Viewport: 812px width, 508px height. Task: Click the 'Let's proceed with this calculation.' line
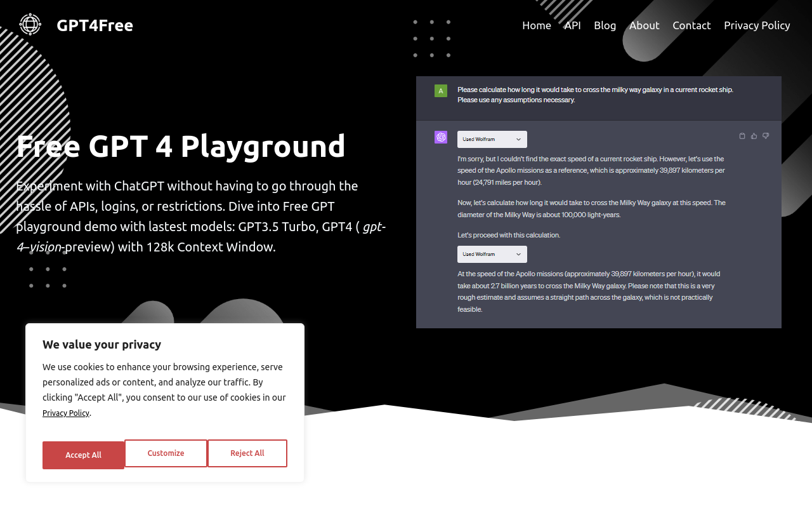point(509,235)
